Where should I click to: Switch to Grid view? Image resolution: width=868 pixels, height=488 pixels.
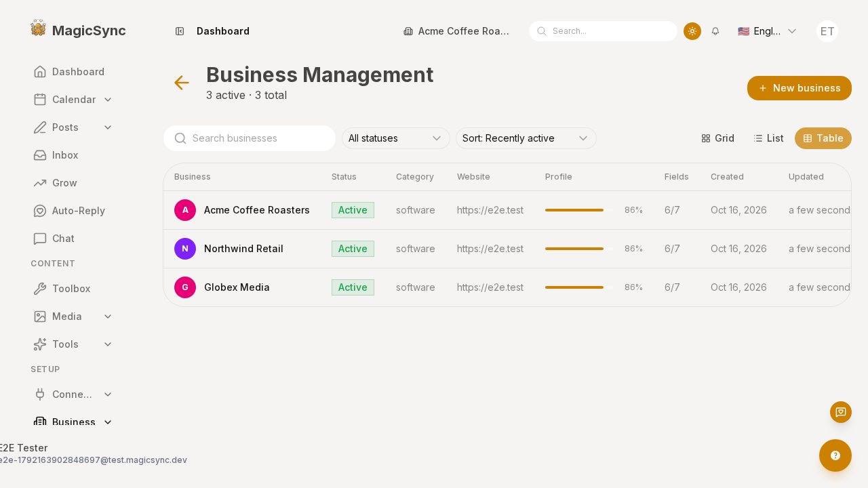(718, 138)
